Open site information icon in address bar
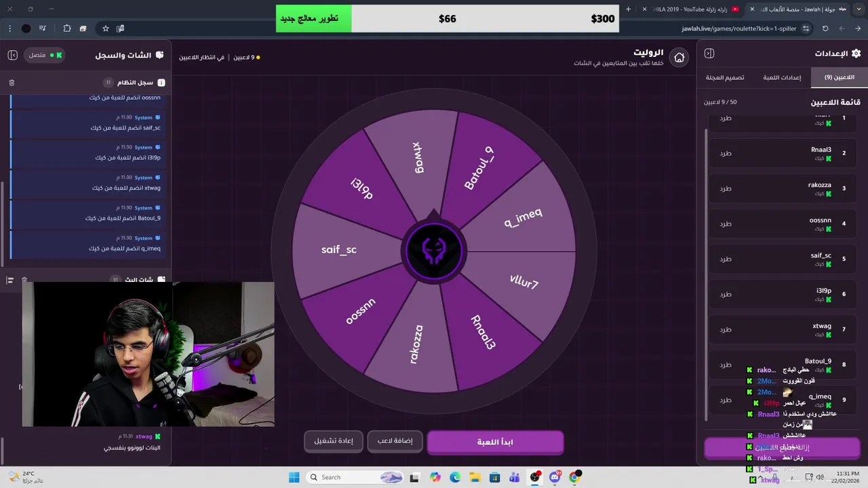Viewport: 868px width, 488px height. pos(806,28)
